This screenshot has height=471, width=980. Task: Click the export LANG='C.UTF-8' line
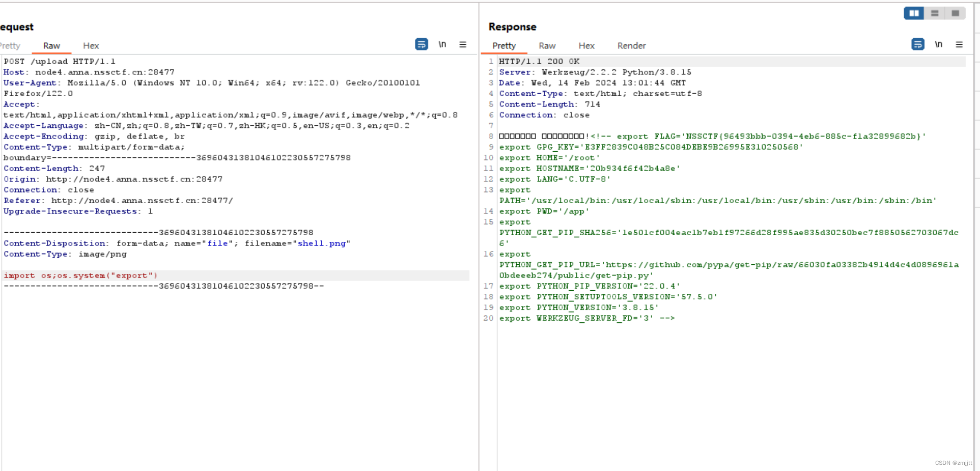pyautogui.click(x=555, y=179)
